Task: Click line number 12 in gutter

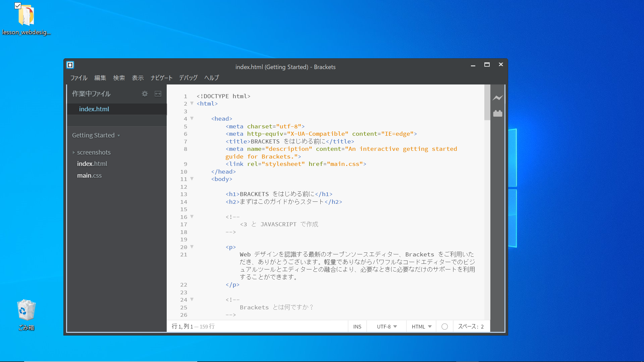Action: pos(184,187)
